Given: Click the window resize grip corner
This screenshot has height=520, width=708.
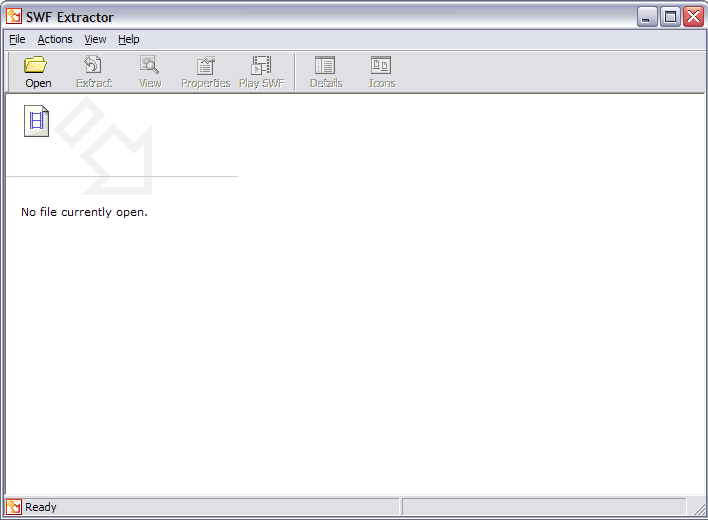Looking at the screenshot, I should click(x=698, y=508).
